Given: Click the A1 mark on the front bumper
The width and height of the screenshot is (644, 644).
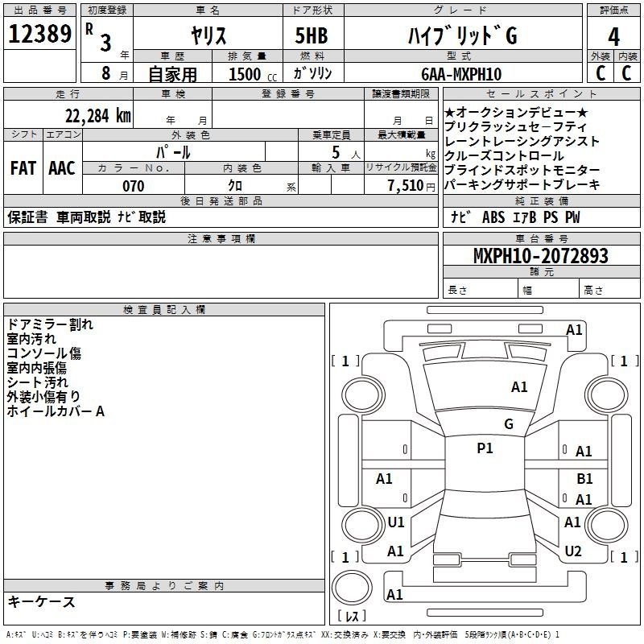Looking at the screenshot, I should (574, 329).
